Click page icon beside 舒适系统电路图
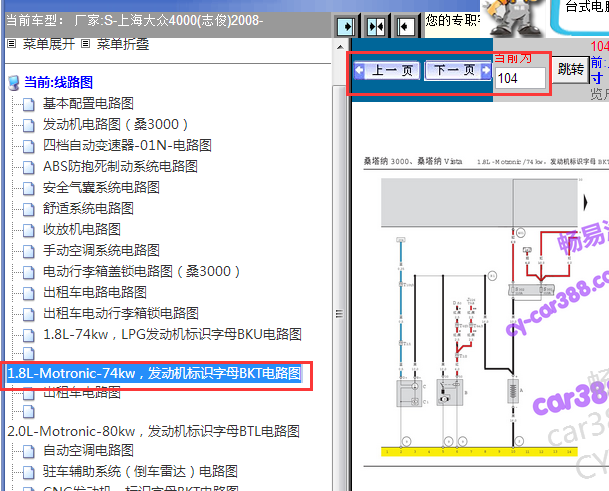The image size is (609, 491). click(28, 209)
